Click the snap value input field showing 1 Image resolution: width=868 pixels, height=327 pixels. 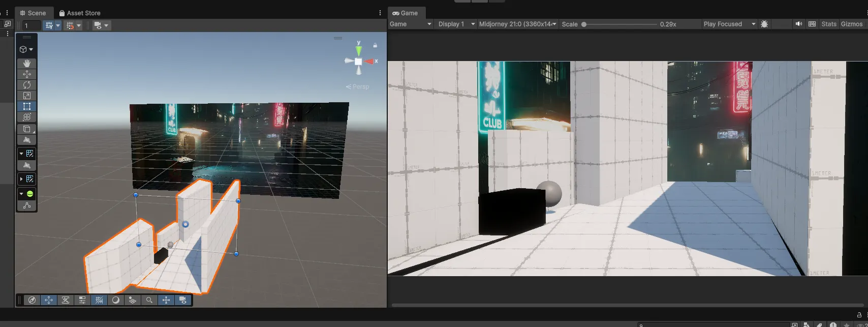[x=32, y=25]
